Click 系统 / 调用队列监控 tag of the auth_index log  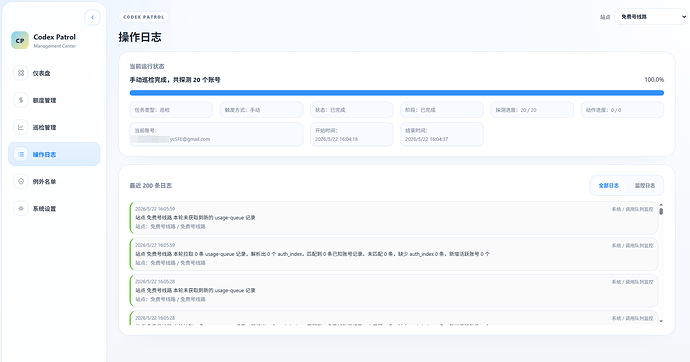coord(632,245)
